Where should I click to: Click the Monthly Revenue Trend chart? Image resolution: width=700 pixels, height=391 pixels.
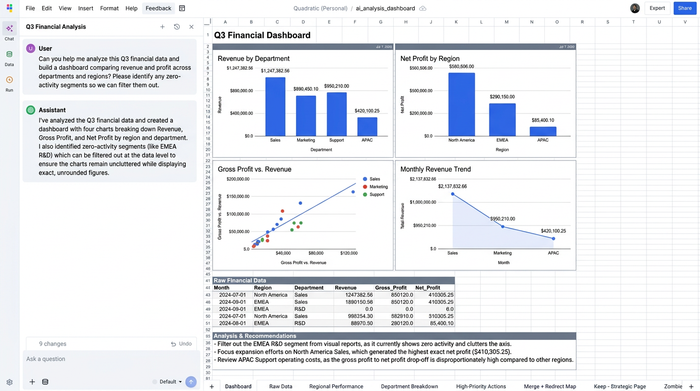click(486, 216)
